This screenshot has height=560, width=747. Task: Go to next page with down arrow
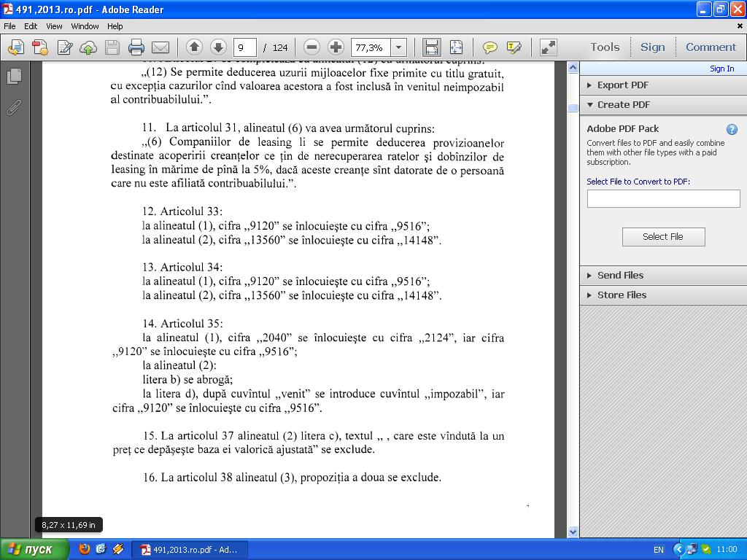click(x=218, y=47)
